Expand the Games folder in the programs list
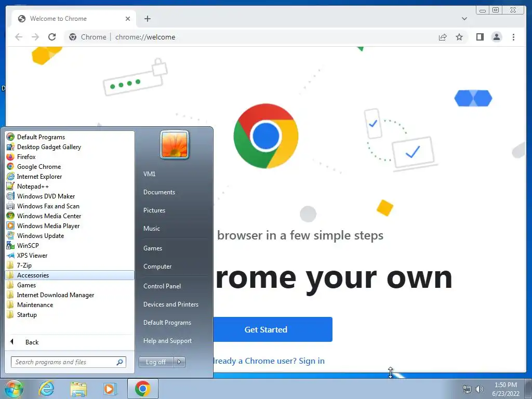 (x=70, y=285)
